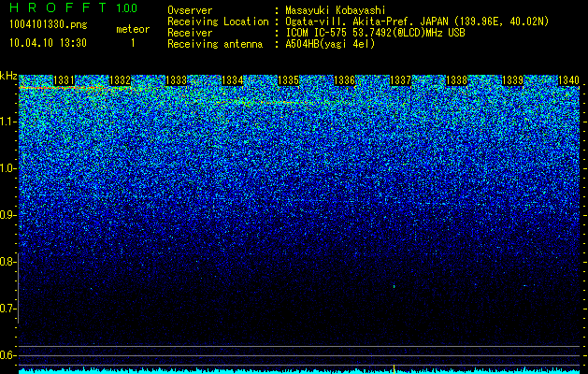This screenshot has height=374, width=588.
Task: Click the Receiver field label
Action: 190,33
